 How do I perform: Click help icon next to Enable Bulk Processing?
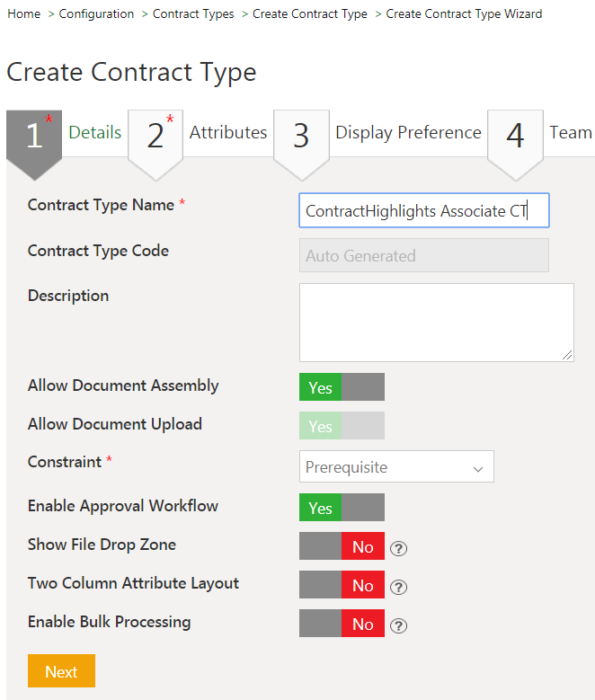click(399, 625)
